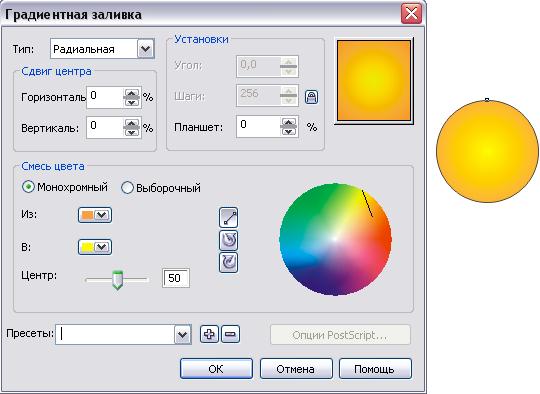The image size is (540, 394).
Task: Add preset with the plus icon
Action: 209,334
